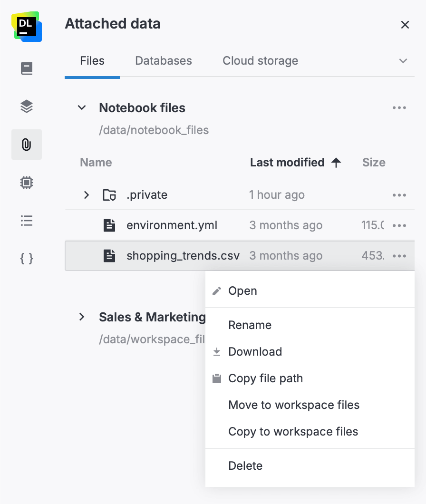
Task: Expand the Sales & Marketing section
Action: click(x=81, y=317)
